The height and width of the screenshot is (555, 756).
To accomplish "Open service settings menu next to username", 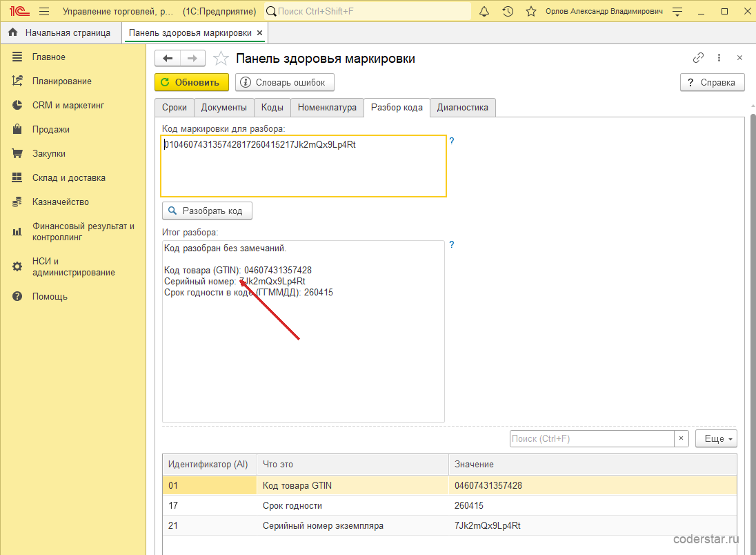I will (677, 11).
